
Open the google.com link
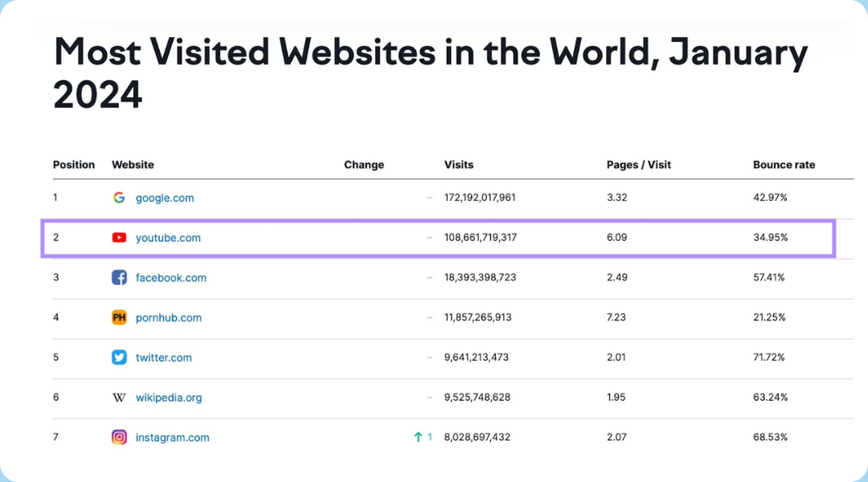pos(165,198)
